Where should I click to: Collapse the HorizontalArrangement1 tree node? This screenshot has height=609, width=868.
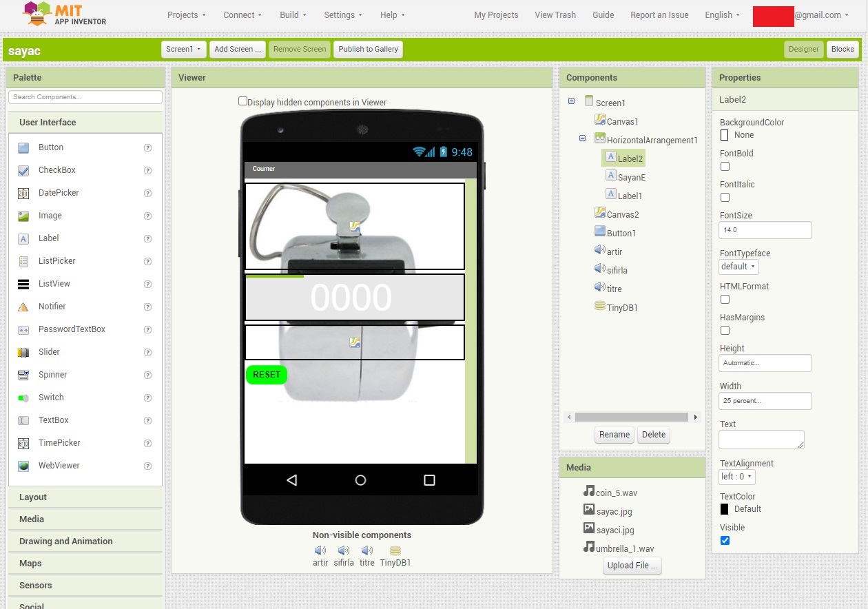pyautogui.click(x=583, y=138)
